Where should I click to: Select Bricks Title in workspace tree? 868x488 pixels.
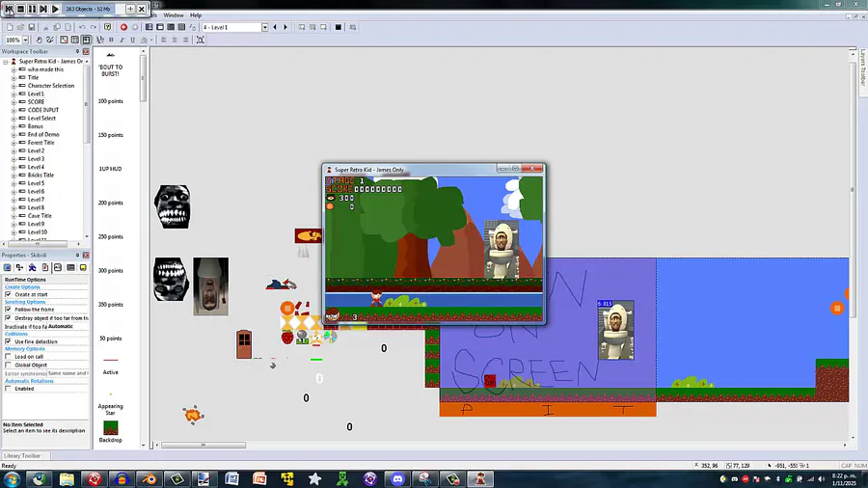(41, 175)
